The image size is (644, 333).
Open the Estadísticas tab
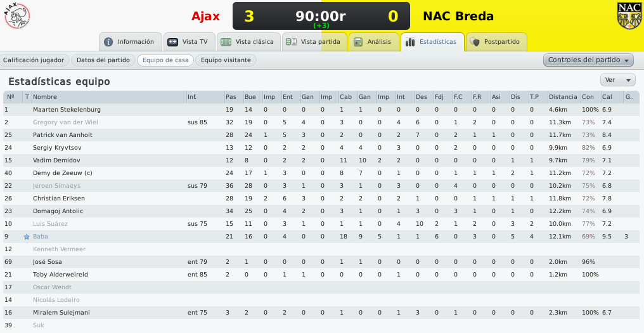[432, 42]
